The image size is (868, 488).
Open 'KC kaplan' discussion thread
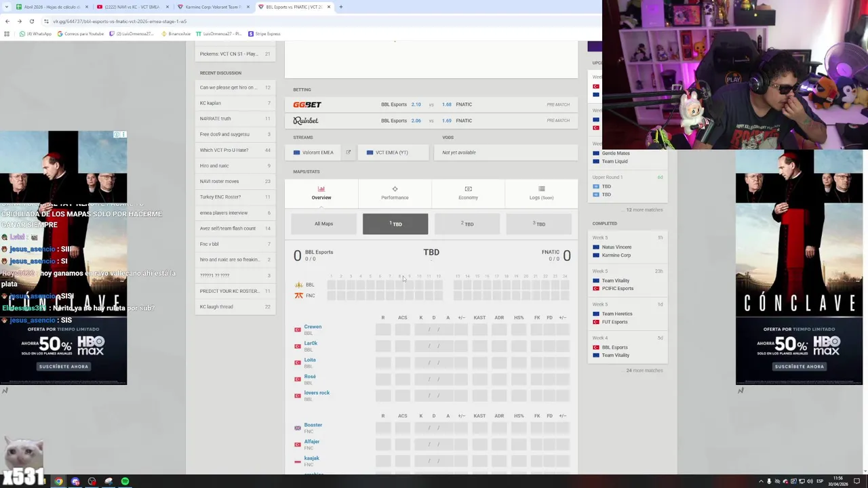point(235,103)
